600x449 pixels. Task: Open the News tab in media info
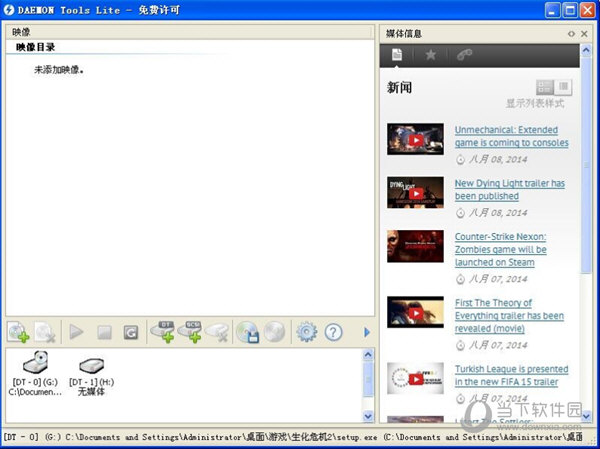(397, 55)
